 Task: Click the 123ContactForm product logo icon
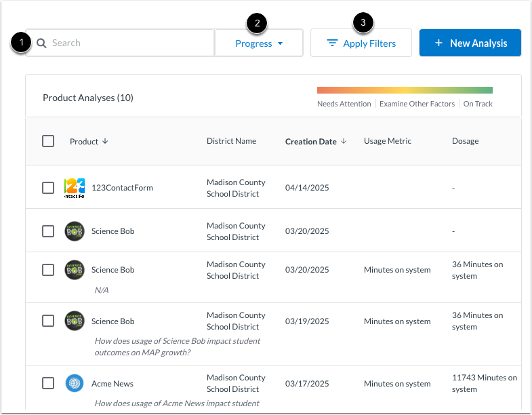[x=75, y=188]
